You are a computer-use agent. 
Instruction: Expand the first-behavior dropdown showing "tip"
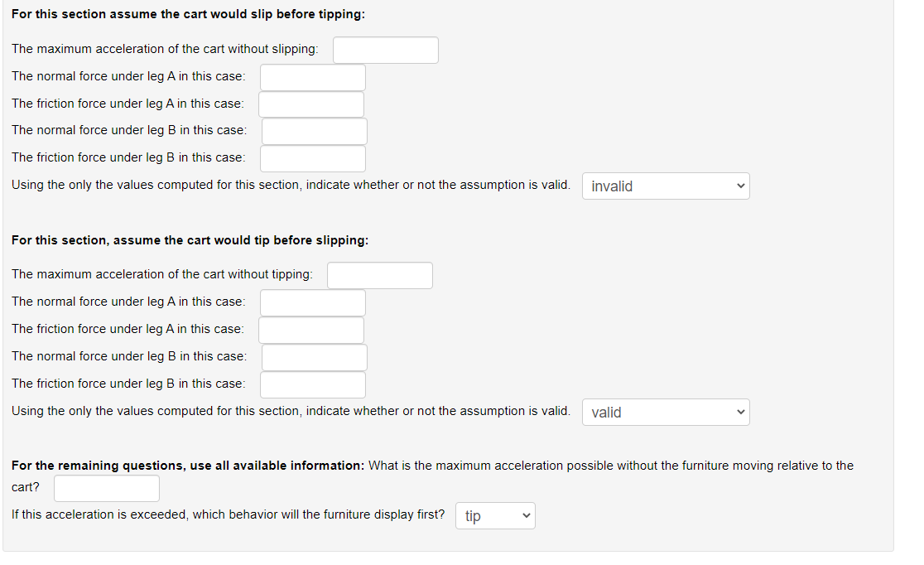tap(496, 515)
